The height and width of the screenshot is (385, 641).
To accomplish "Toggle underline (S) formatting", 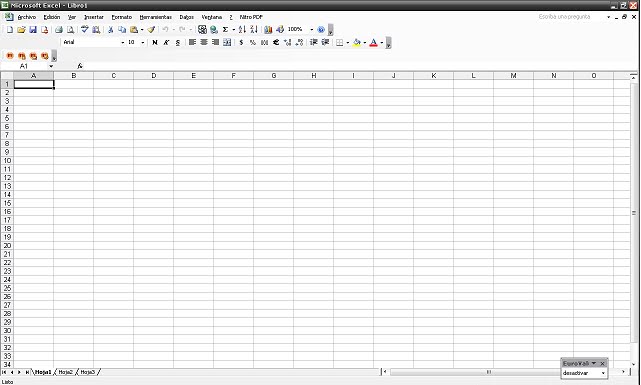I will [178, 43].
